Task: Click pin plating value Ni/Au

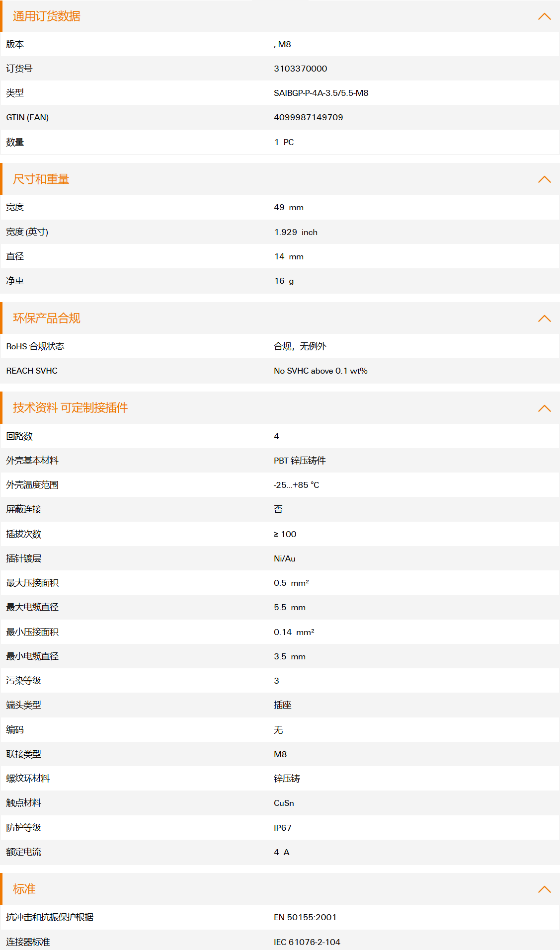Action: [x=285, y=558]
